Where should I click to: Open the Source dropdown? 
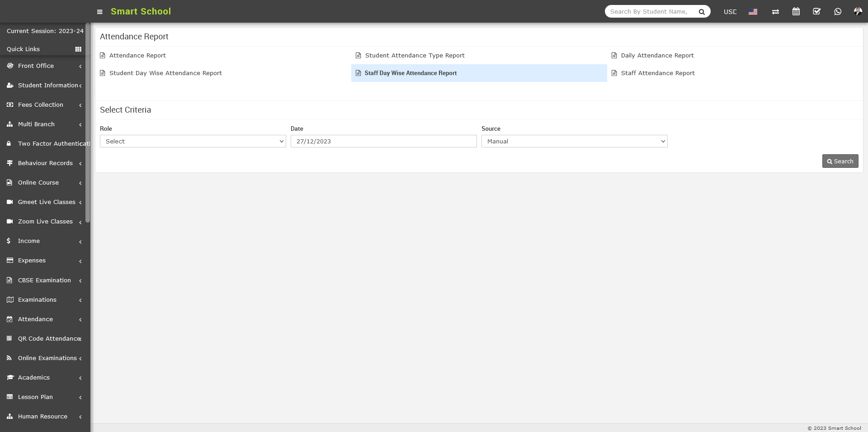574,141
